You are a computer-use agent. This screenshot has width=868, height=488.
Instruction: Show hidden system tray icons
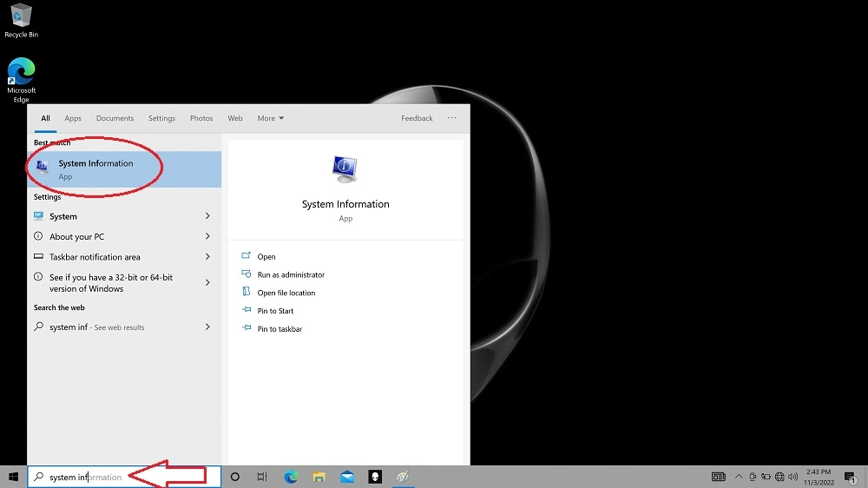(739, 477)
